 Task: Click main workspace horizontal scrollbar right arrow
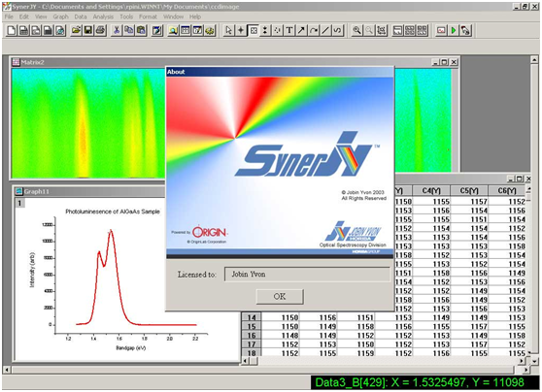point(525,370)
